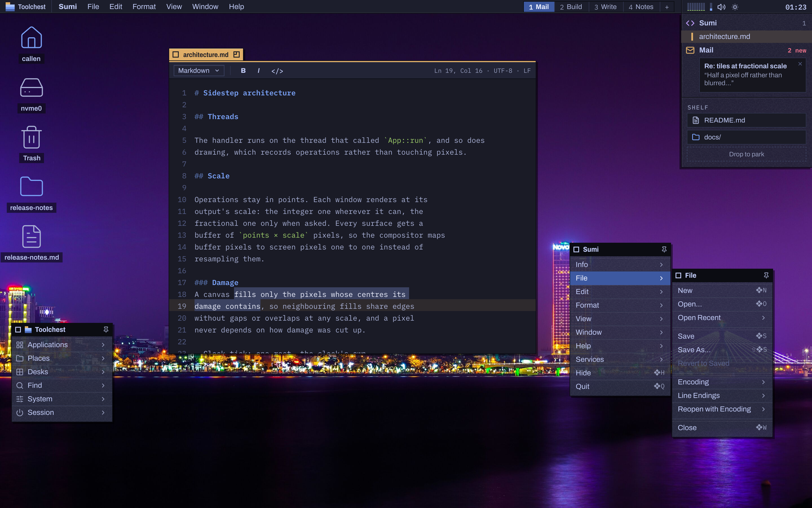Pin the Sumi menu with its pin icon
The height and width of the screenshot is (508, 812).
coord(664,249)
